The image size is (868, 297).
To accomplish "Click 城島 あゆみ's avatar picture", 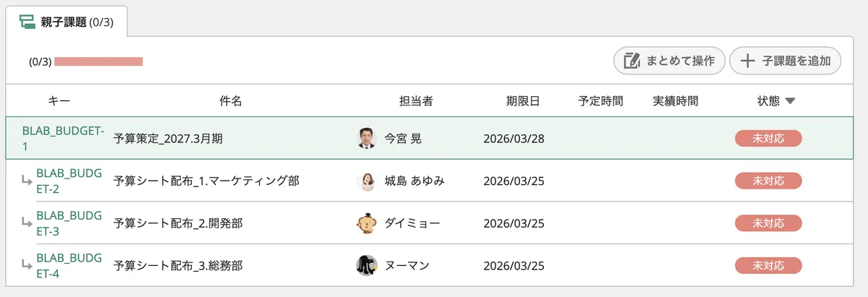I will [x=367, y=181].
